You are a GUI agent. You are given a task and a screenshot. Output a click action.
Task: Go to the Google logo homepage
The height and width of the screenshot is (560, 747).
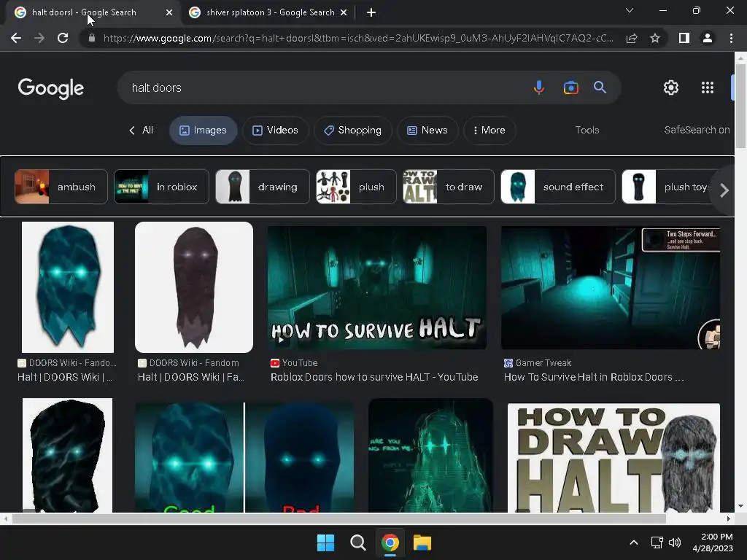click(51, 88)
